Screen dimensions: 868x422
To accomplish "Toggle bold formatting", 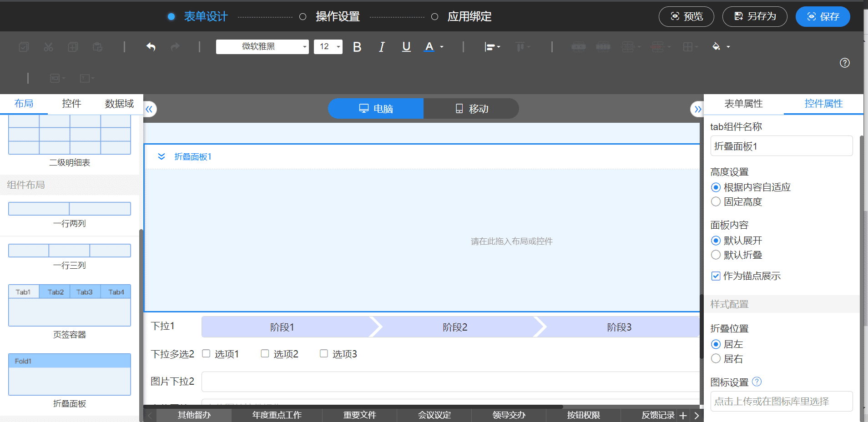I will [357, 47].
